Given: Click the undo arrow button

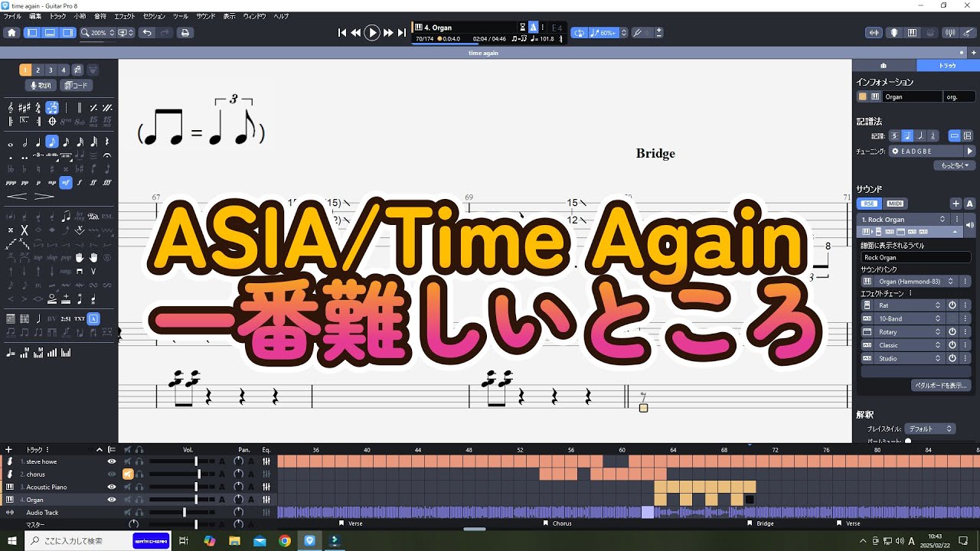Looking at the screenshot, I should (x=147, y=33).
